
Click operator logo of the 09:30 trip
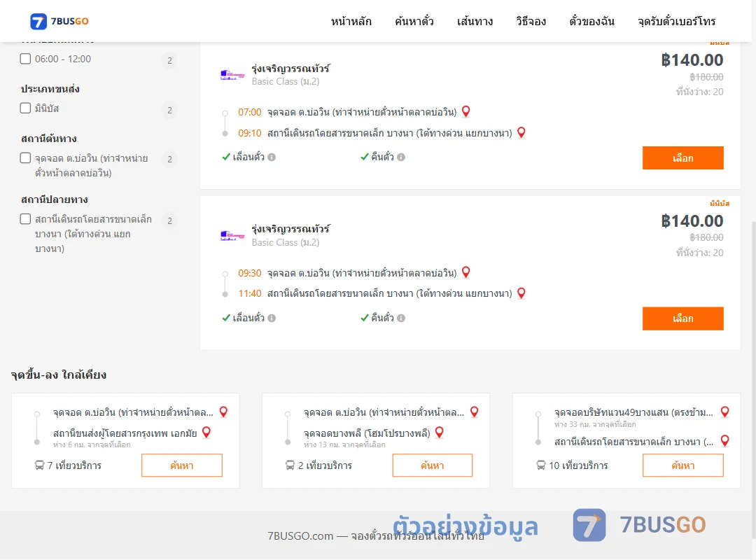[232, 235]
